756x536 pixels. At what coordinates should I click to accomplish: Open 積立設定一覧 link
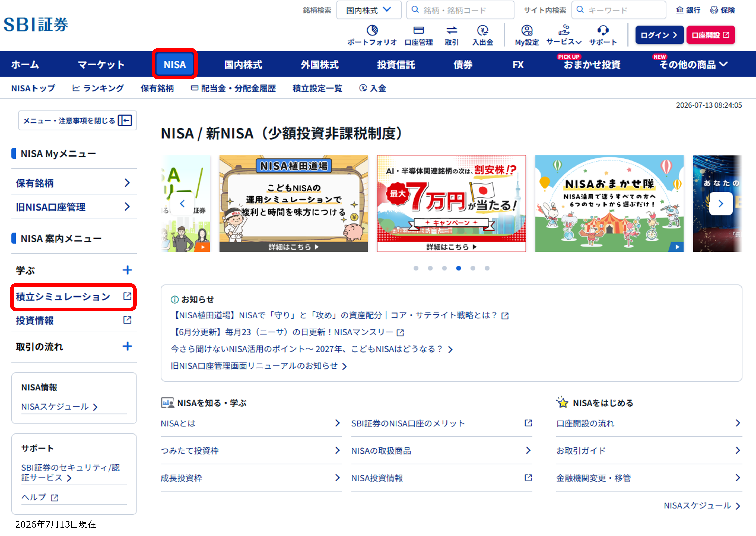pyautogui.click(x=317, y=88)
